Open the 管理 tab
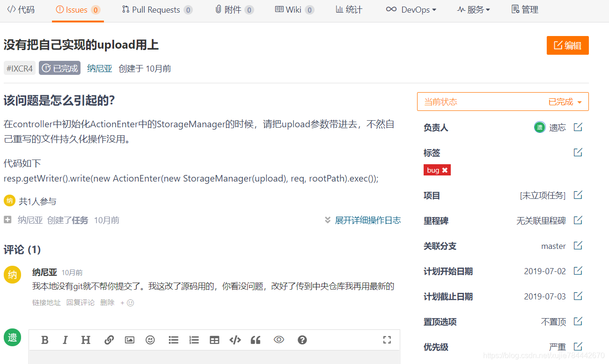 point(525,9)
